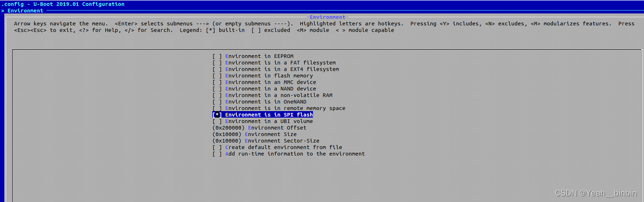This screenshot has width=644, height=202.
Task: Enable Environment in an MMC device
Action: (264, 82)
